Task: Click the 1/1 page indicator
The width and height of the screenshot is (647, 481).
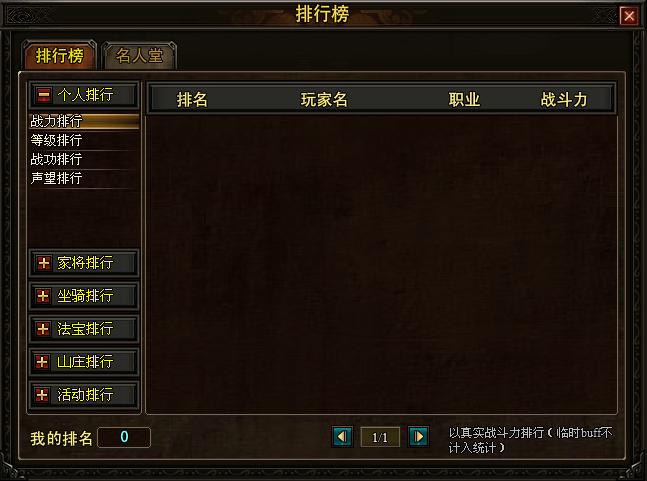Action: click(x=380, y=437)
